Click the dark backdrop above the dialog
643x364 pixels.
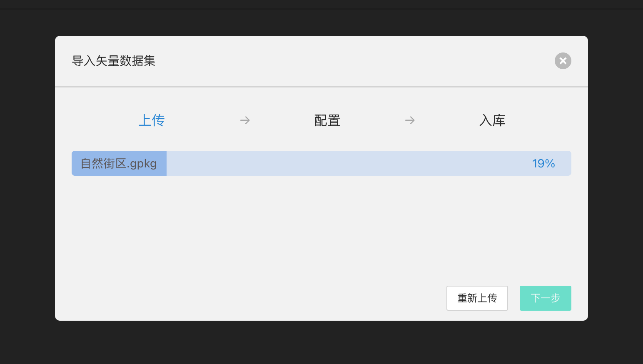(321, 22)
